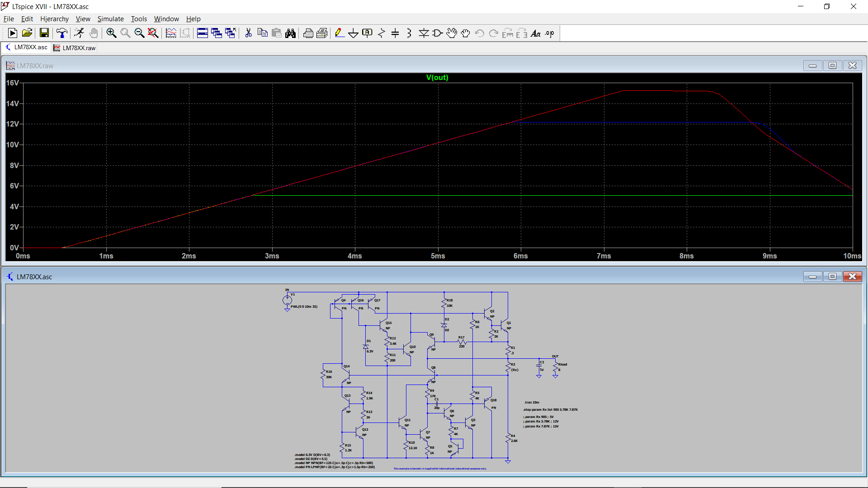Minimize the LM78XX.raw plot pane
Screen dimensions: 868x488
(x=813, y=66)
